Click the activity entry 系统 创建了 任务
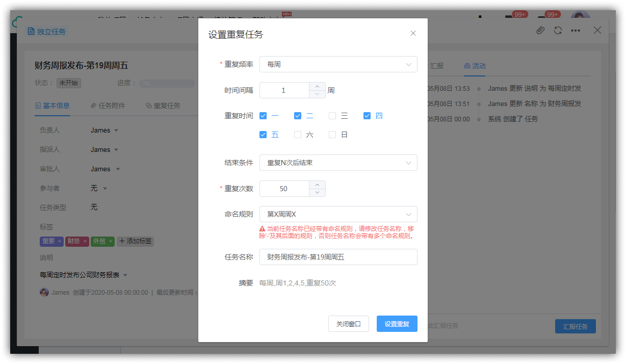The height and width of the screenshot is (364, 626). click(513, 119)
